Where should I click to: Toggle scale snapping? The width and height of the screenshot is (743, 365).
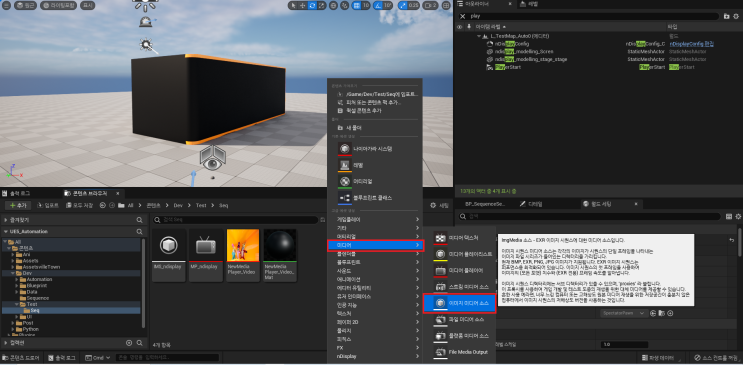[x=403, y=5]
